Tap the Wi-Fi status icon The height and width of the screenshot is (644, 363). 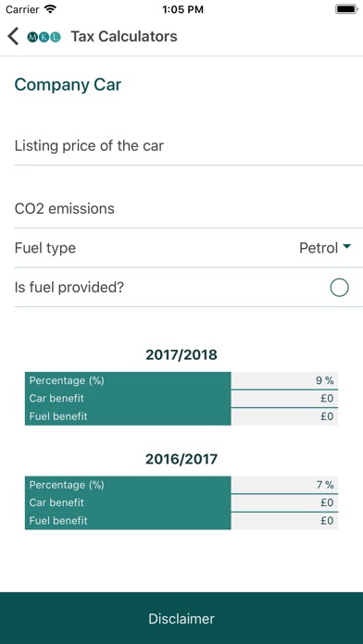[x=50, y=9]
